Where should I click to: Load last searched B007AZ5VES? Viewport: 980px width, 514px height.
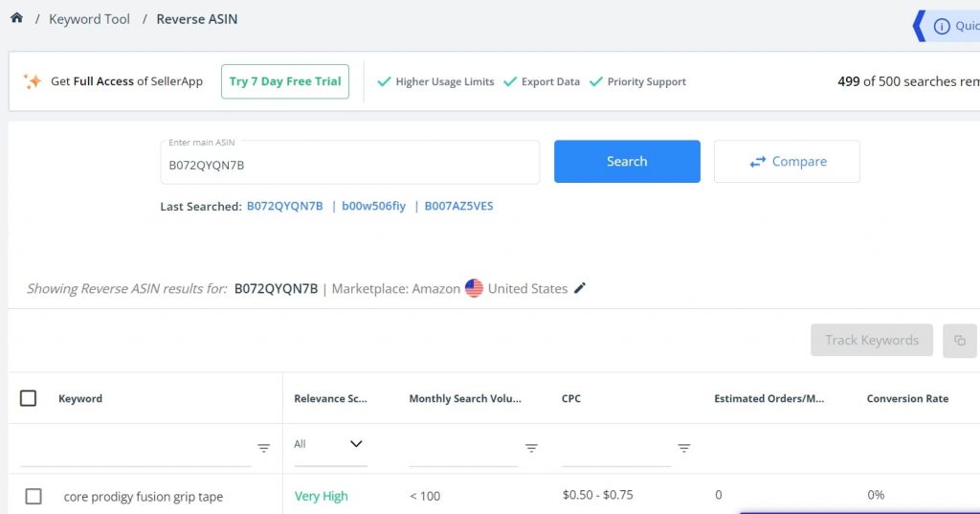click(458, 206)
